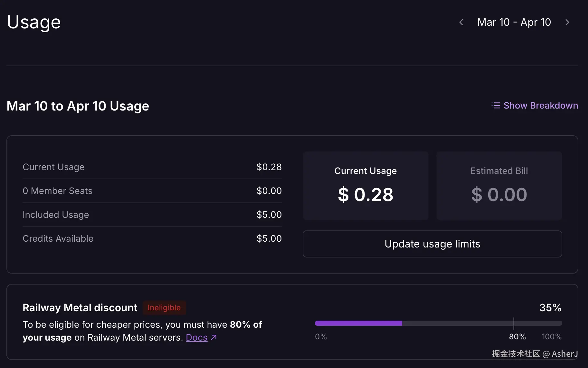Click the 80% threshold tick mark
Screen dimensions: 588x368
point(514,323)
